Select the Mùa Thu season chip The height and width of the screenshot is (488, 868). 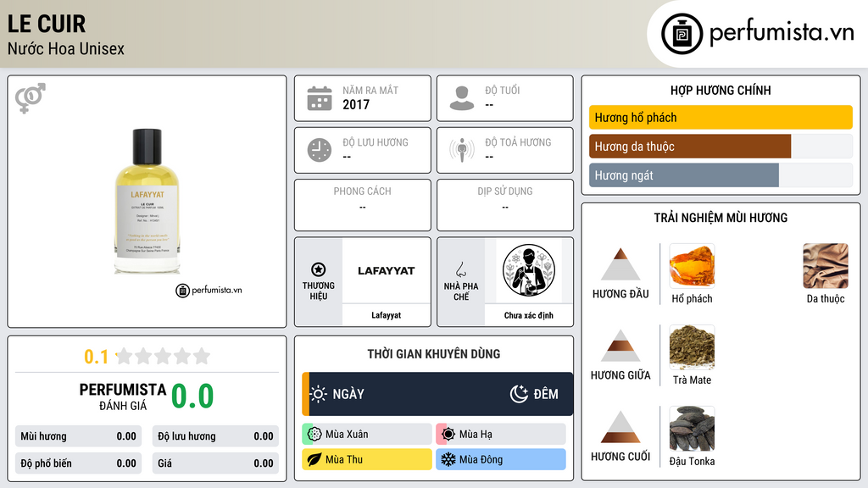click(x=367, y=460)
